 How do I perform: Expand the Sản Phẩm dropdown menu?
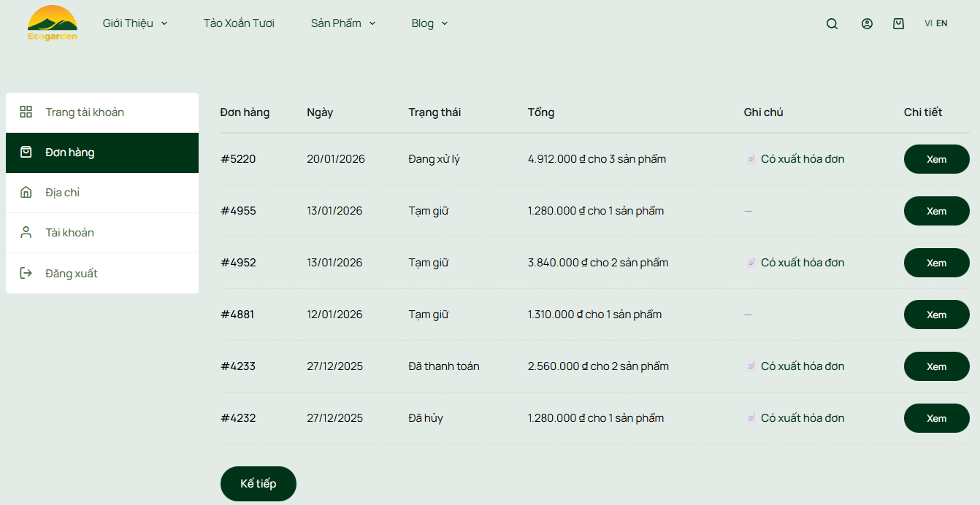point(343,23)
